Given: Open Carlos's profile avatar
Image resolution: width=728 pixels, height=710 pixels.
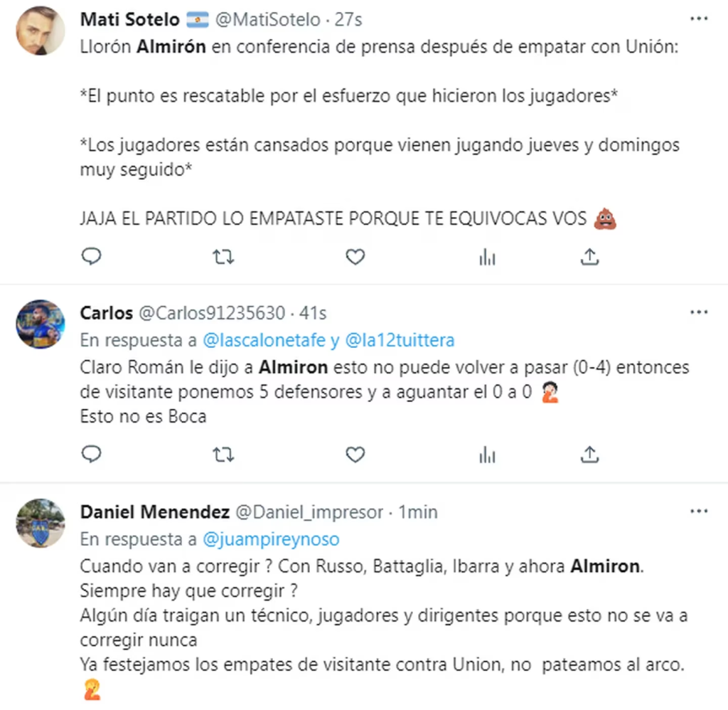Looking at the screenshot, I should (x=41, y=324).
